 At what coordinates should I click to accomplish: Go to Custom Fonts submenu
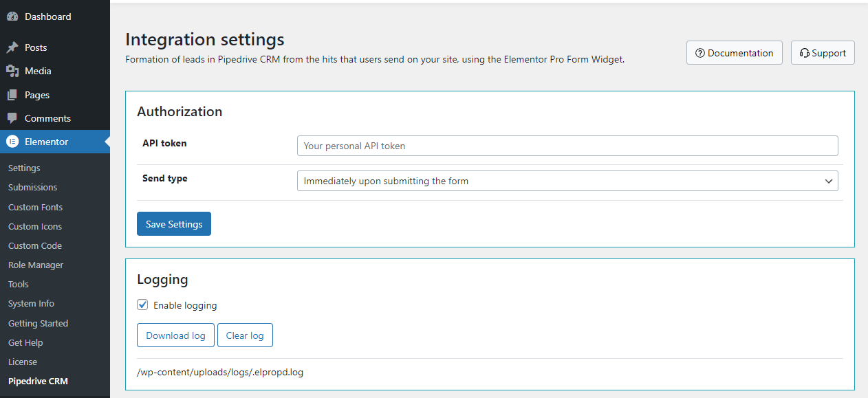point(35,207)
